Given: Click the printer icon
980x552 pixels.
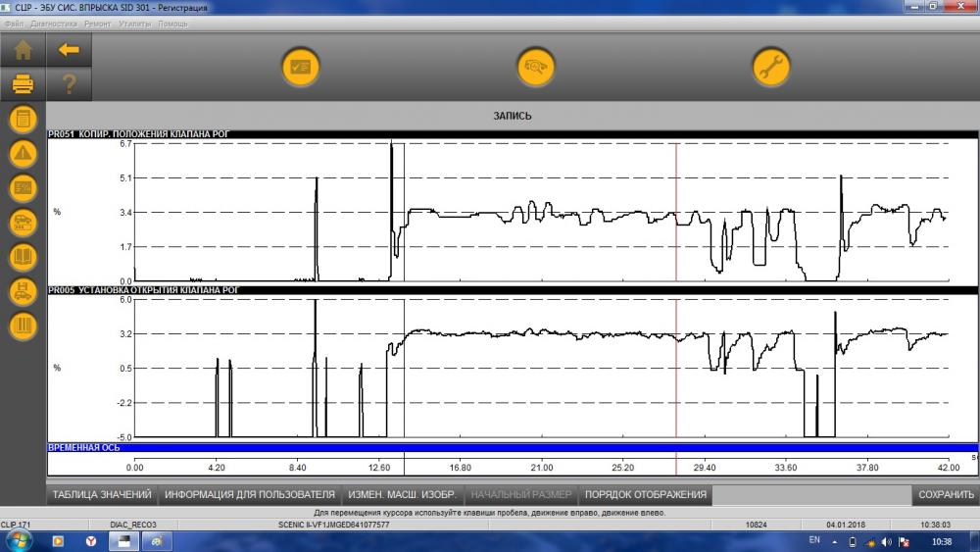Looking at the screenshot, I should [x=24, y=83].
